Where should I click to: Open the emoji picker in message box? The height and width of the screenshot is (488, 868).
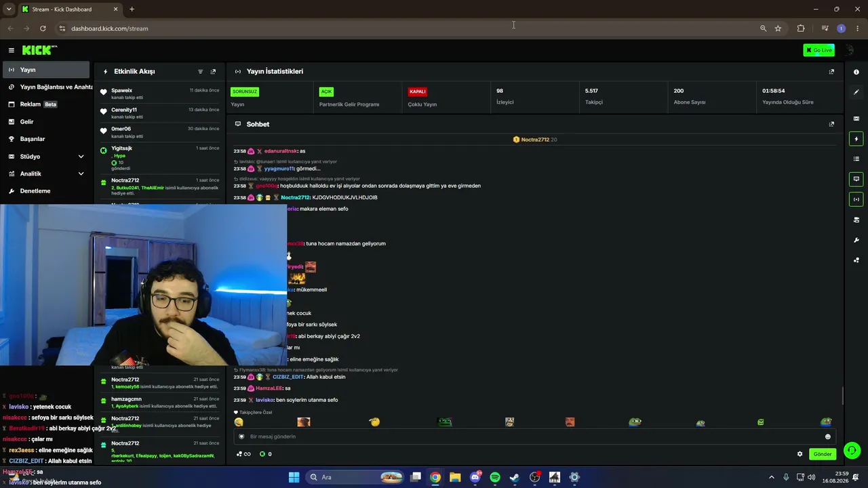827,436
